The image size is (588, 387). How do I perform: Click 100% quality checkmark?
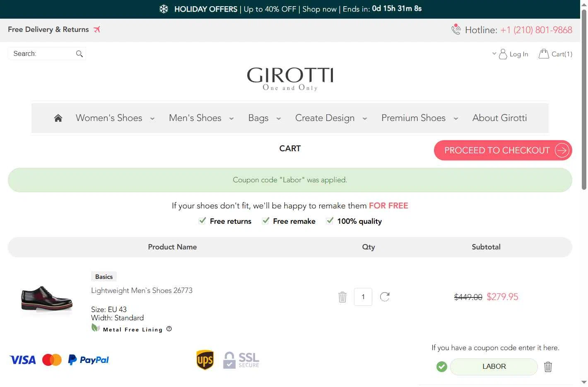[330, 221]
